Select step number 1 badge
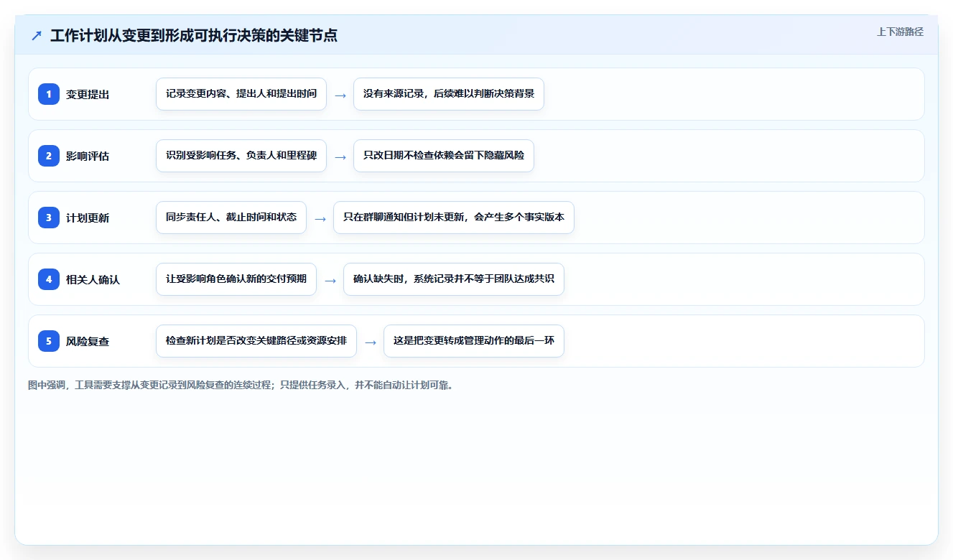This screenshot has width=953, height=560. (49, 93)
